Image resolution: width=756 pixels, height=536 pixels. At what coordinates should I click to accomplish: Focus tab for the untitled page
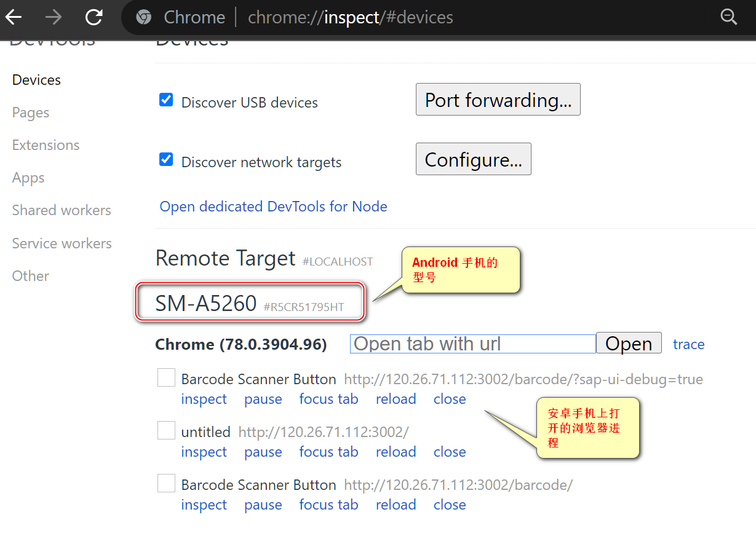pos(328,452)
